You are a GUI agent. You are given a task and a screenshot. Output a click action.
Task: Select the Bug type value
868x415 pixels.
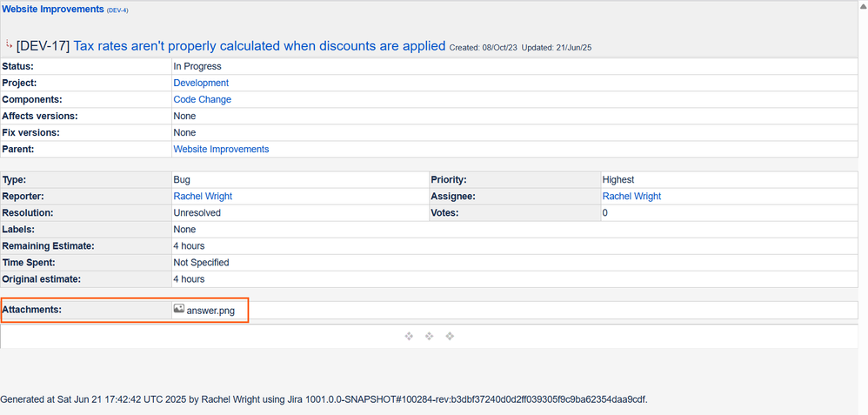pos(182,179)
